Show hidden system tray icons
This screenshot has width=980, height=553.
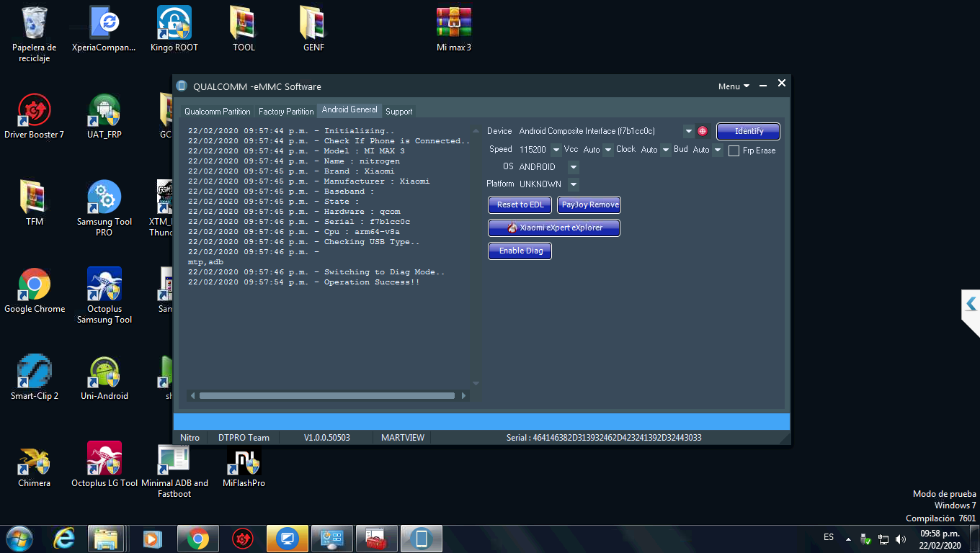click(848, 539)
